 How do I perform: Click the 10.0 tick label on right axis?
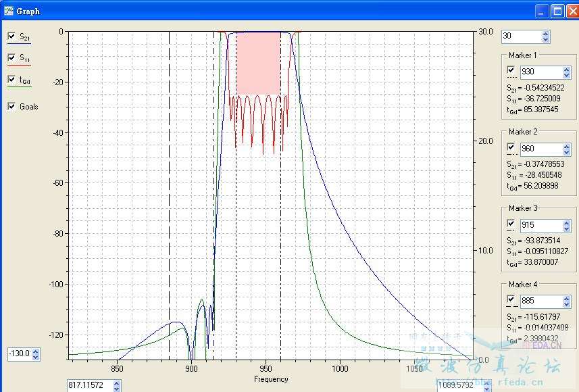[486, 251]
